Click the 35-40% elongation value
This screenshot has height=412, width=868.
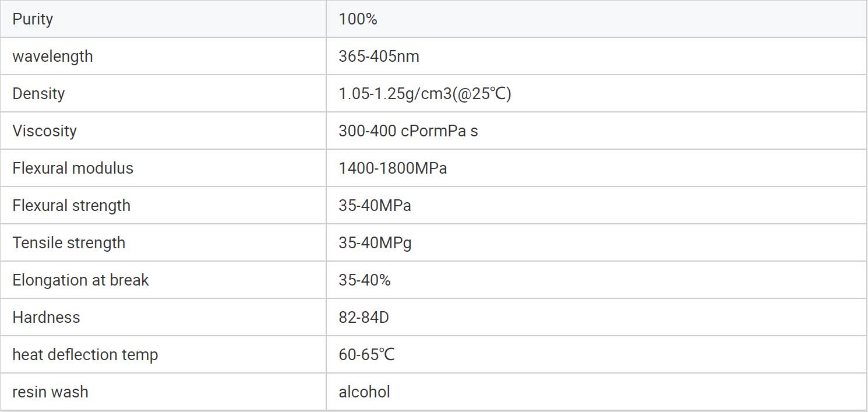coord(365,280)
